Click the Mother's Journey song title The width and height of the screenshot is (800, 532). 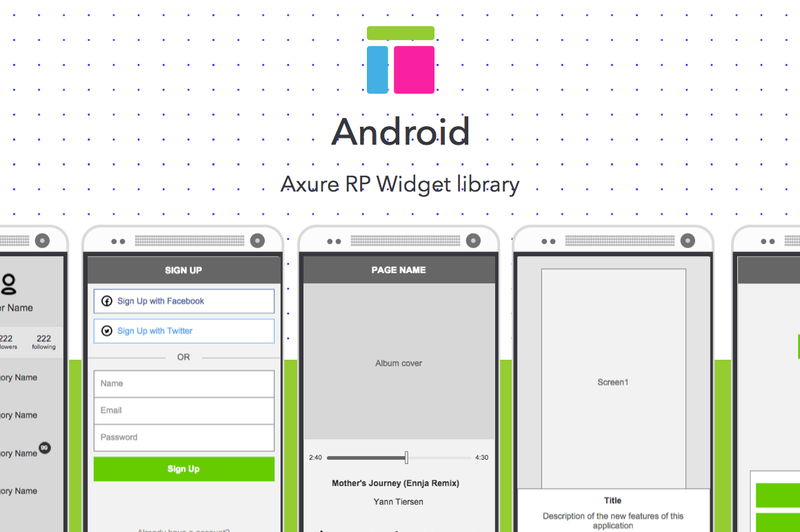click(395, 483)
